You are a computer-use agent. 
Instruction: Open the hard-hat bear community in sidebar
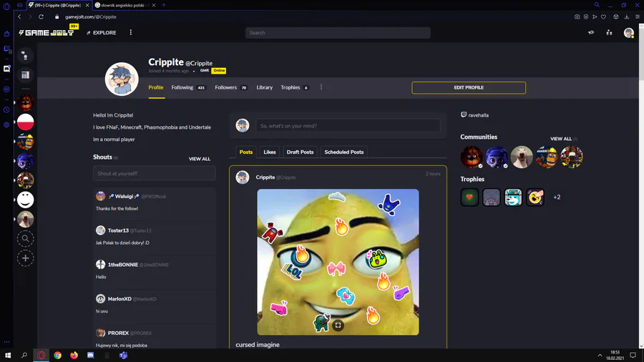point(25,142)
